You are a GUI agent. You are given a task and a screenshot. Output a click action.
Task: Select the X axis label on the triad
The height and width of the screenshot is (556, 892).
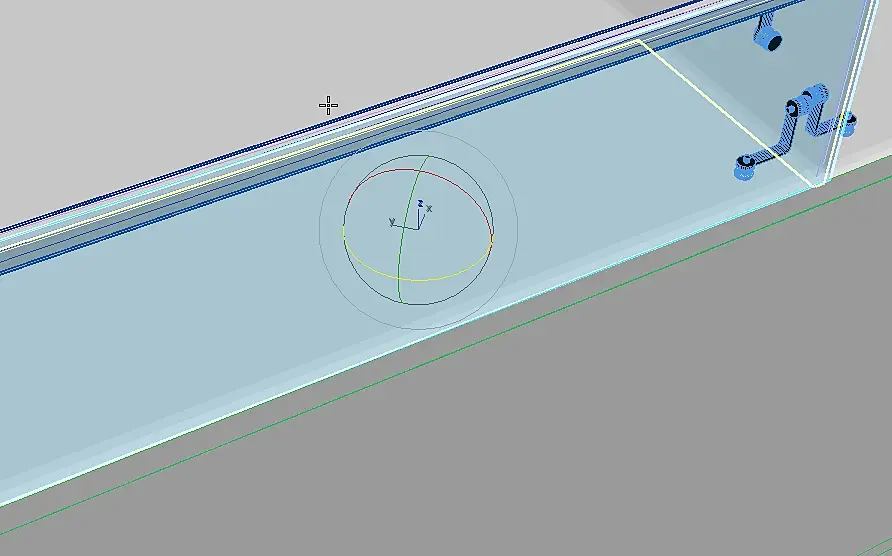429,209
